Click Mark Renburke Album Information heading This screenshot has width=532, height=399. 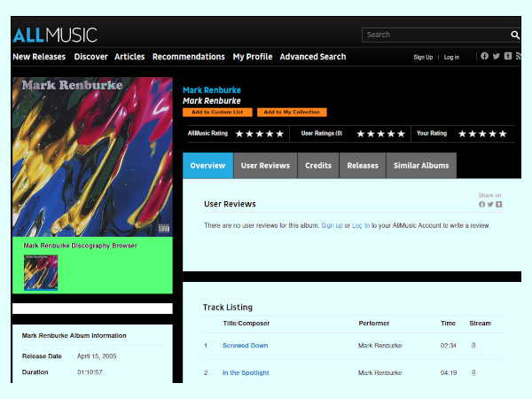(x=74, y=335)
